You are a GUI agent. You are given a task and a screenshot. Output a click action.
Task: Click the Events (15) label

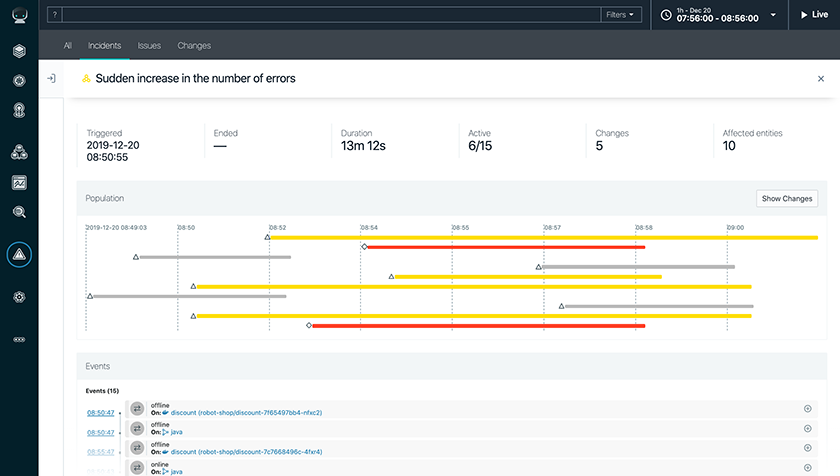tap(102, 391)
